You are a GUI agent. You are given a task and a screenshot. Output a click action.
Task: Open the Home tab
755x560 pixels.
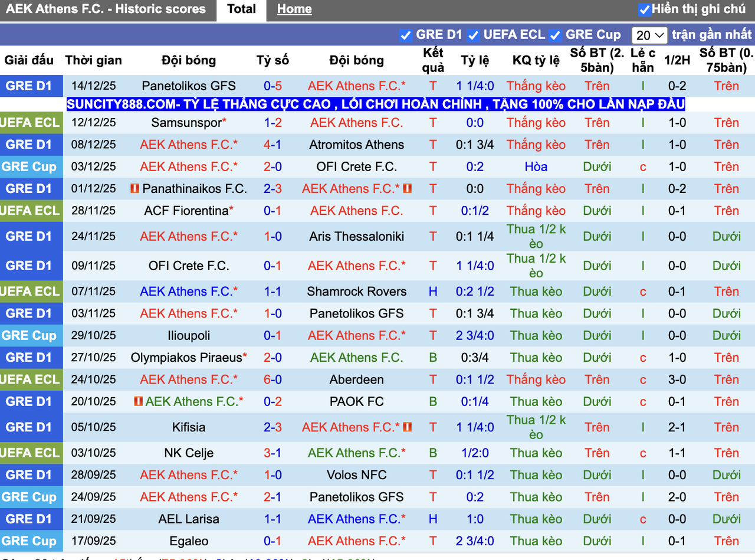pyautogui.click(x=294, y=9)
